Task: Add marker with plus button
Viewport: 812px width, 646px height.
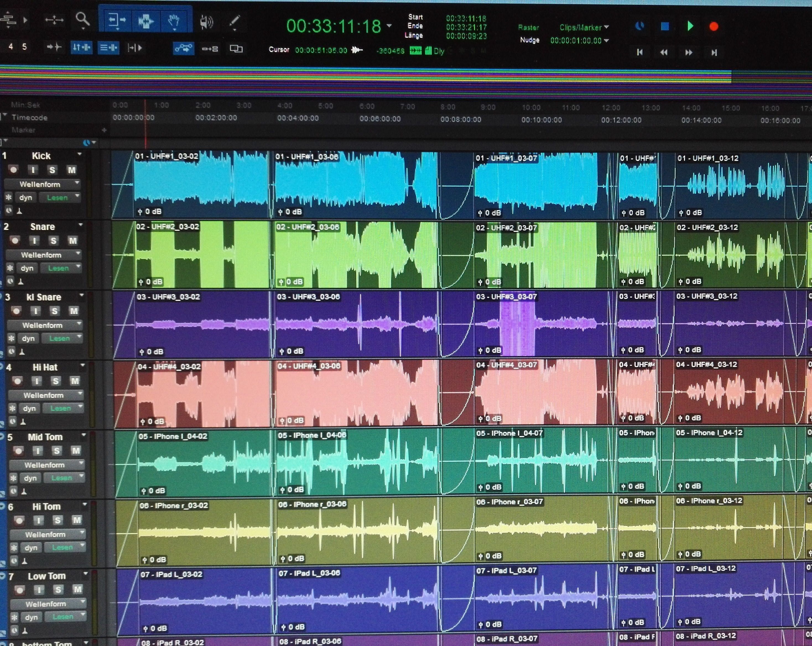Action: (104, 130)
